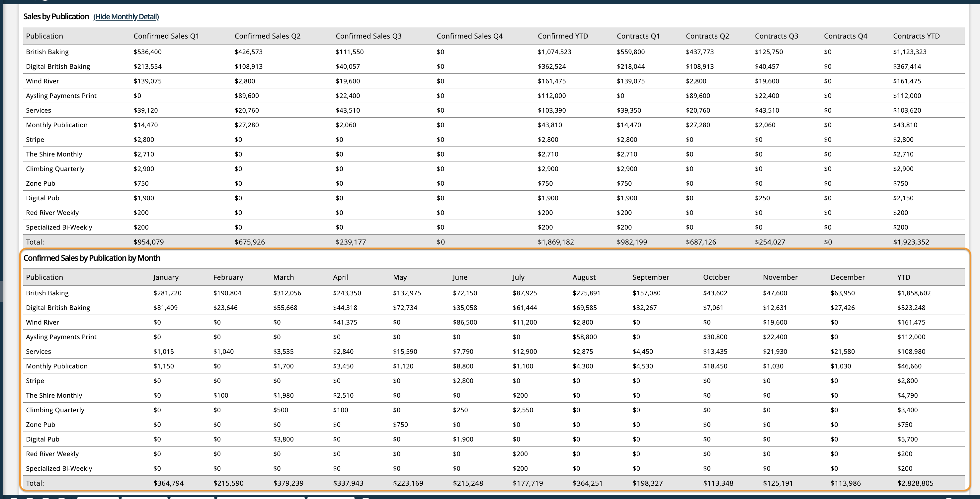Viewport: 980px width, 499px height.
Task: Click the Hide Monthly Detail link
Action: 126,17
